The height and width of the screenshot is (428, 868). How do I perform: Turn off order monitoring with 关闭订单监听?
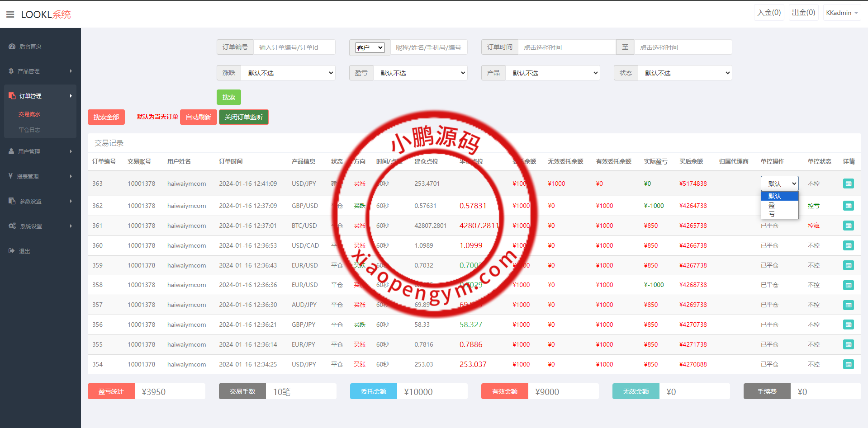[x=243, y=117]
